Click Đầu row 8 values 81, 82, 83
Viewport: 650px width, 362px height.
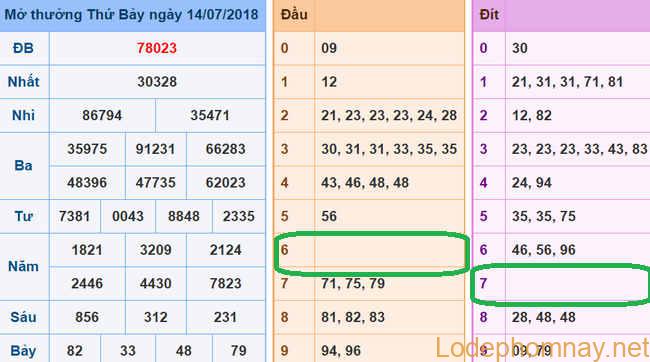pos(353,317)
